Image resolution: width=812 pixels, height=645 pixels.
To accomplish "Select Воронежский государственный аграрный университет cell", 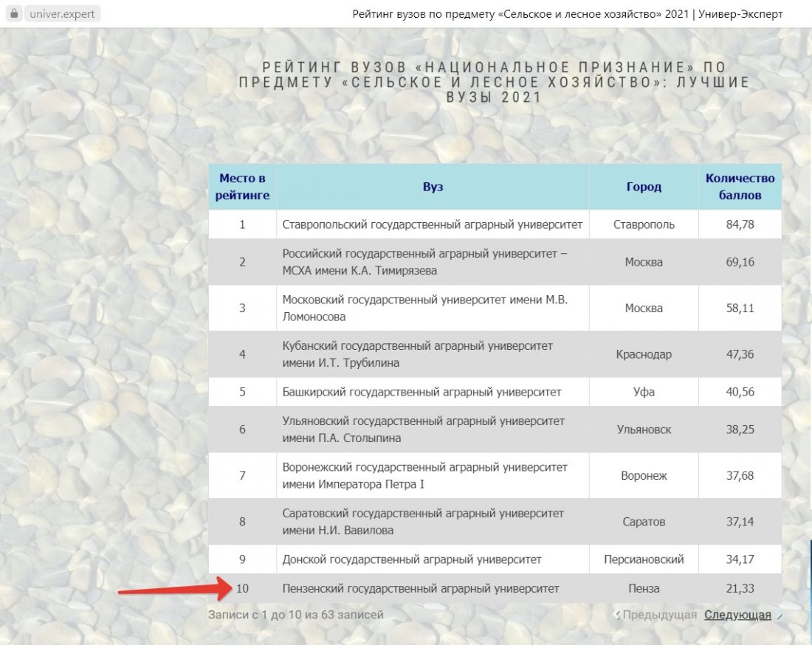I will tap(433, 476).
